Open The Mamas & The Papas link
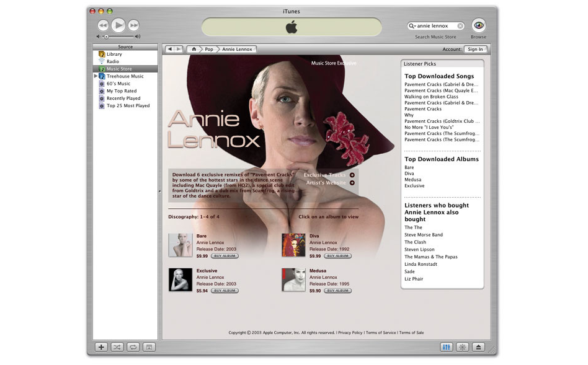Viewport: 588px width, 365px height. 431,257
